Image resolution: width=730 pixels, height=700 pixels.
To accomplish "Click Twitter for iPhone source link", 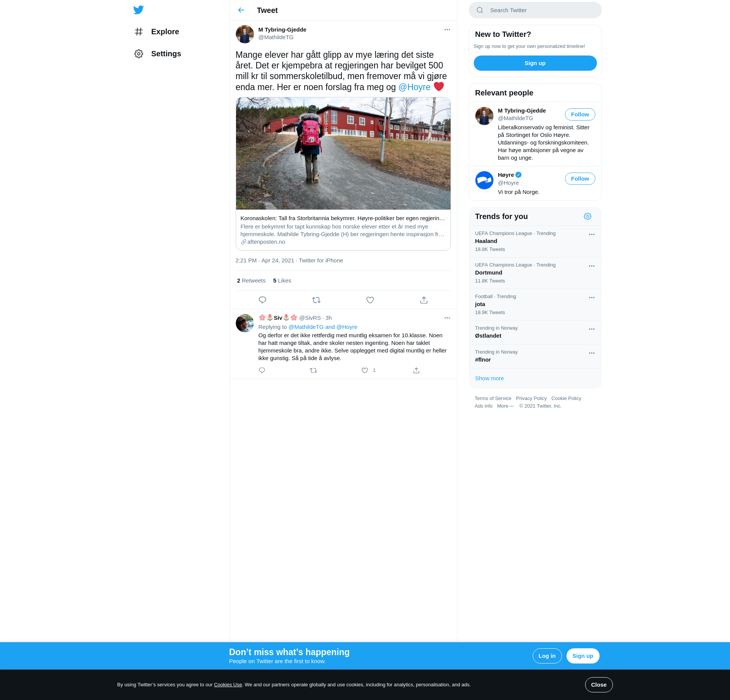I will click(x=321, y=260).
